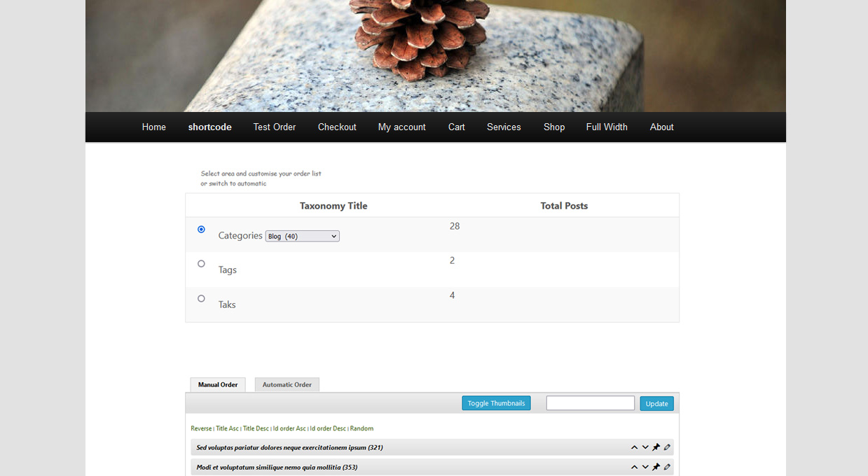Viewport: 868px width, 476px height.
Task: Edit the 'Sed voluptas pariatur' post
Action: tap(667, 448)
